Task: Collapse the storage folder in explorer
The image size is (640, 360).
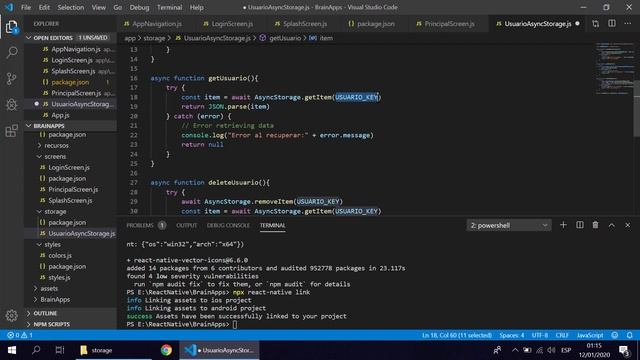Action: [55, 211]
